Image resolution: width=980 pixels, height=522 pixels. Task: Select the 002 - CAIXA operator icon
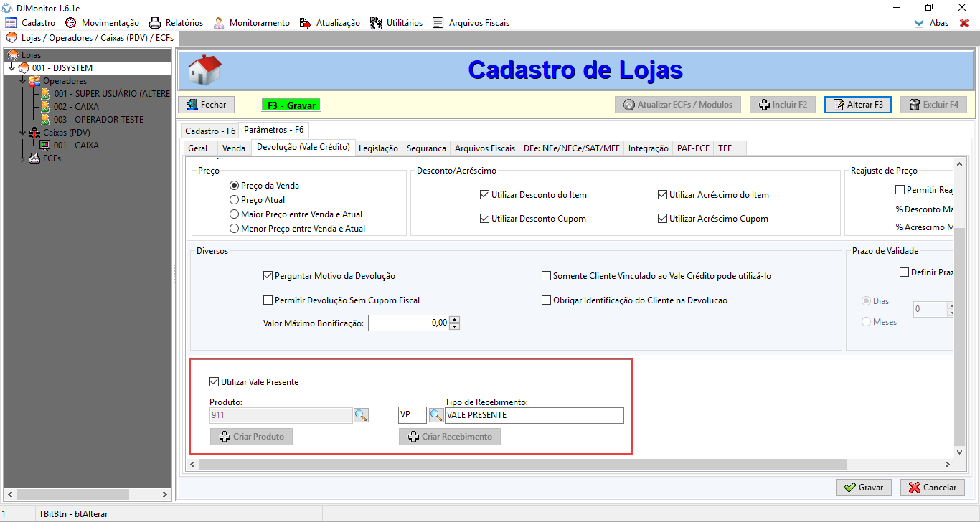tap(45, 107)
